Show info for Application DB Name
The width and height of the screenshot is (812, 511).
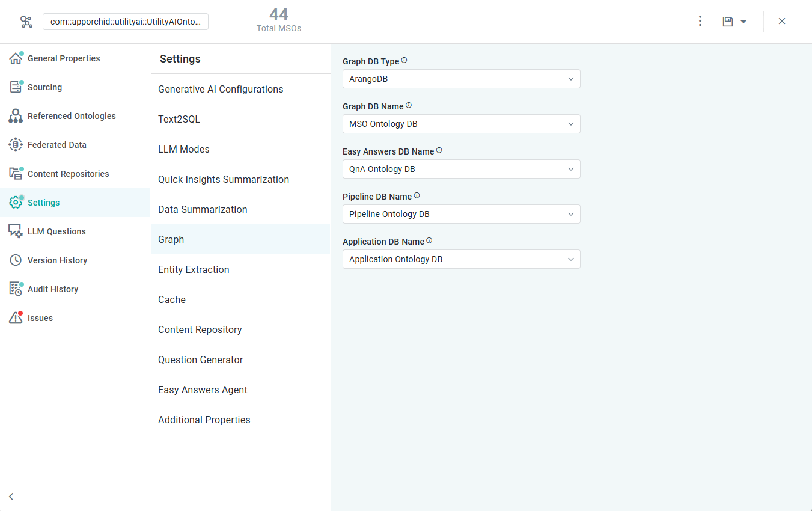click(429, 240)
